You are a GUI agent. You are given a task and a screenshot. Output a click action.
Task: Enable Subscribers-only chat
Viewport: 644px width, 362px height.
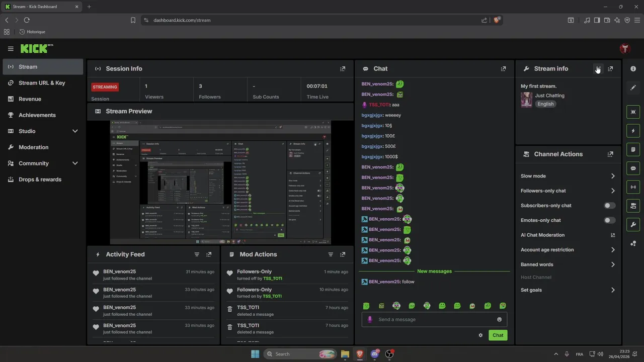click(609, 206)
